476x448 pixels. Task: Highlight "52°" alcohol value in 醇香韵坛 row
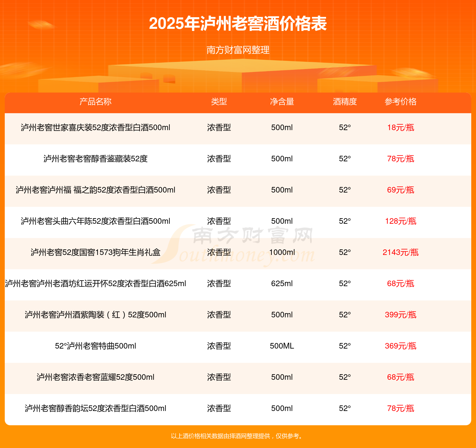pos(345,408)
